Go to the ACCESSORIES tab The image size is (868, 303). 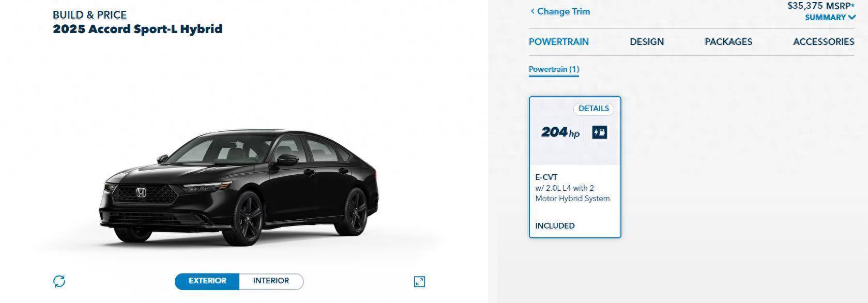(x=824, y=42)
